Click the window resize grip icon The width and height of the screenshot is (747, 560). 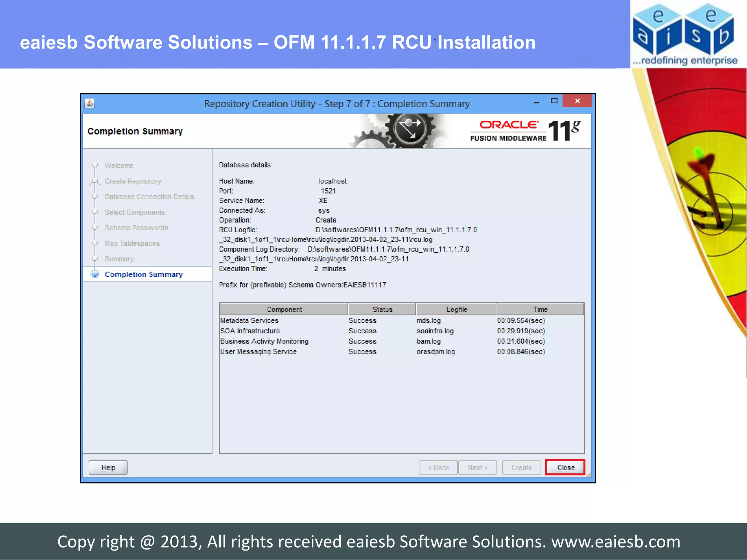click(588, 474)
